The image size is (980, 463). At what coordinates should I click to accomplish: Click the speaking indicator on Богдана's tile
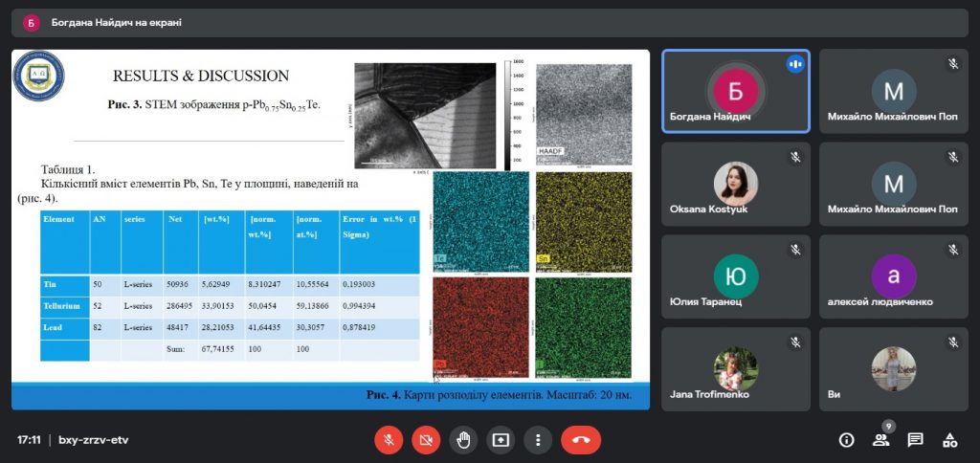pyautogui.click(x=795, y=64)
